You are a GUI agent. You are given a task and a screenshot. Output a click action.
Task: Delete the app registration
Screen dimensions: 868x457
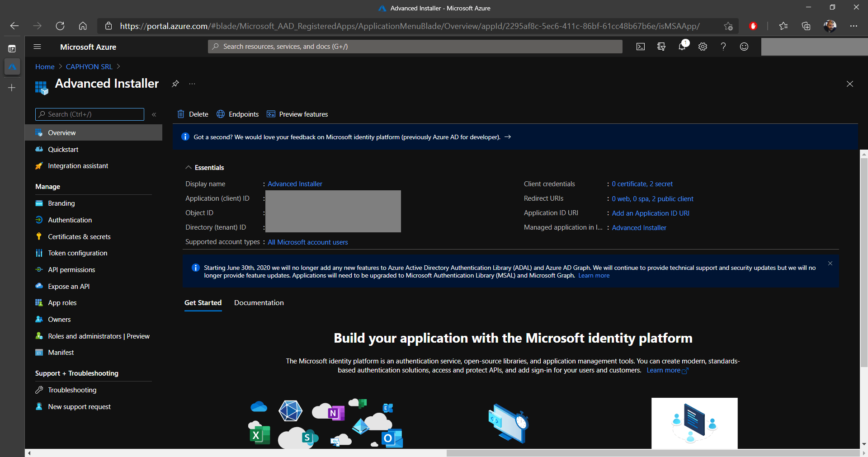(x=193, y=114)
